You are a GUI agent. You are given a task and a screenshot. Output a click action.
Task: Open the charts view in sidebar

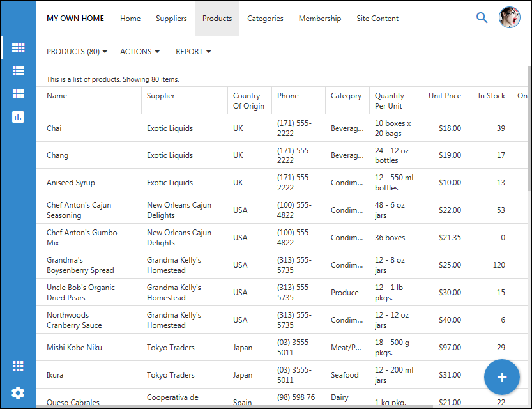coord(18,117)
